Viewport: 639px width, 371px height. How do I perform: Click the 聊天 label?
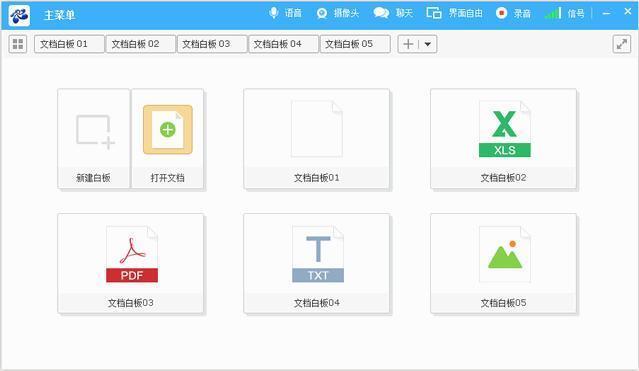click(404, 13)
